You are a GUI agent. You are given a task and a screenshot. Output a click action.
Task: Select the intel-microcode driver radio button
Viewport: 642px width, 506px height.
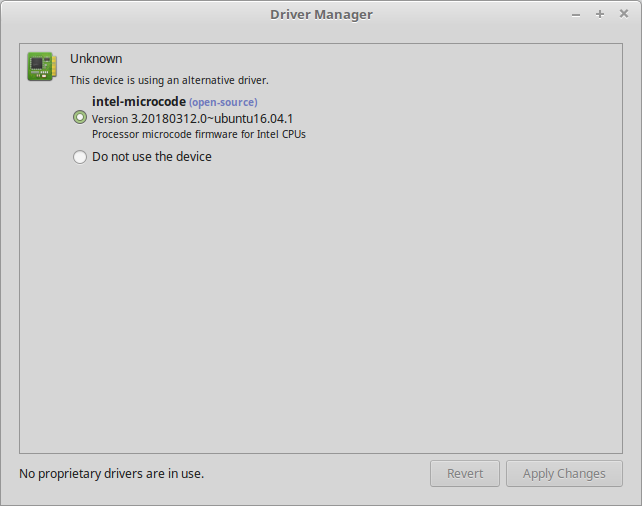[80, 117]
